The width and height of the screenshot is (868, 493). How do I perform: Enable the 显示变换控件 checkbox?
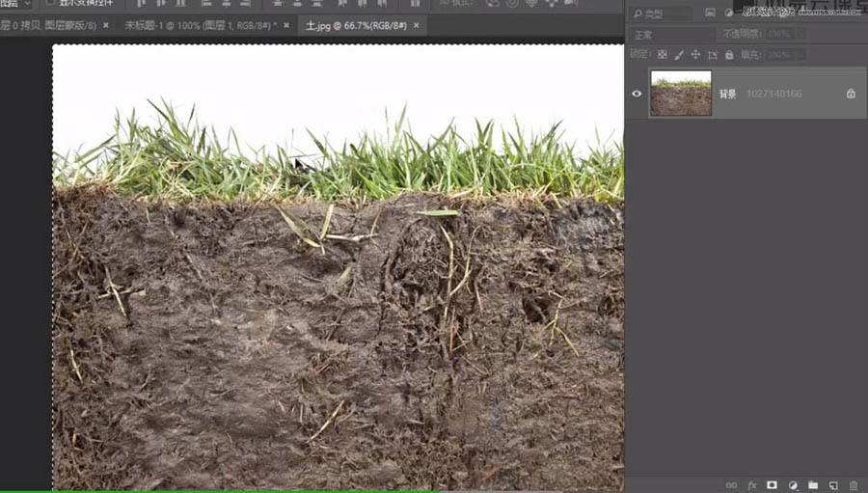[50, 3]
